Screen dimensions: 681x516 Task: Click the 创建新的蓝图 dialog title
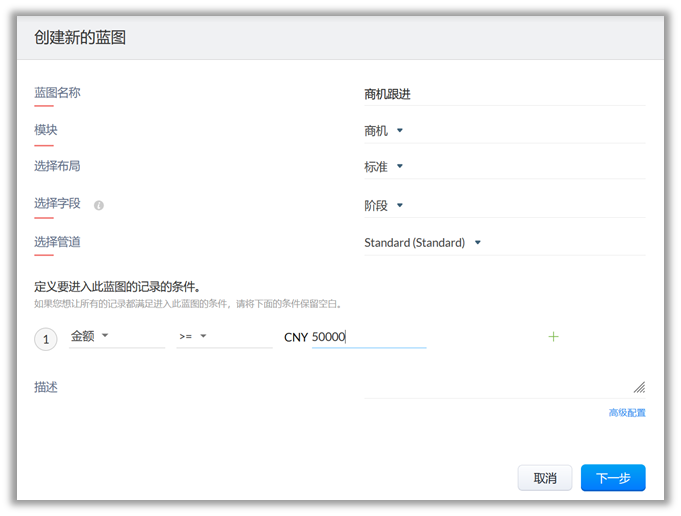tap(80, 38)
